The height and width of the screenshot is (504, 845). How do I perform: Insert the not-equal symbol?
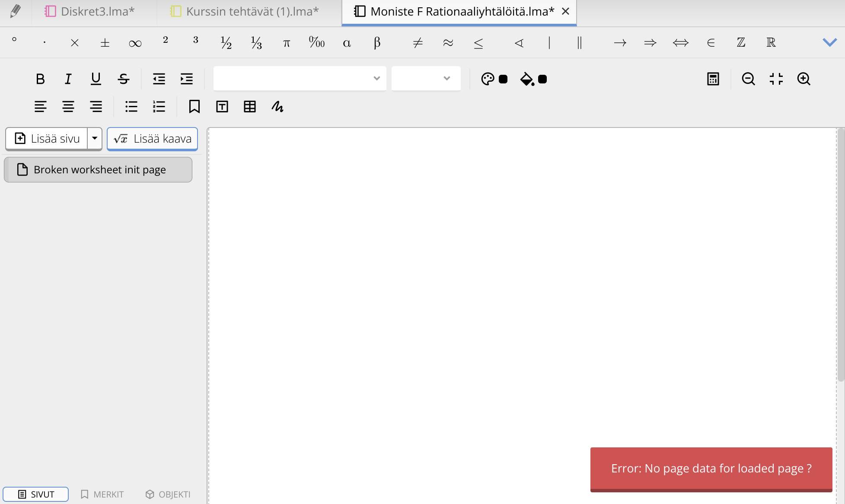(x=418, y=42)
